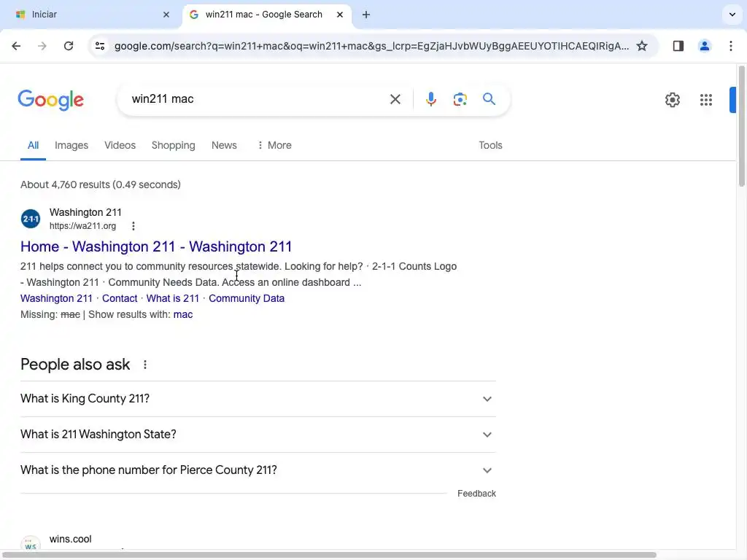Image resolution: width=747 pixels, height=560 pixels.
Task: Switch to Videos results
Action: 120,145
